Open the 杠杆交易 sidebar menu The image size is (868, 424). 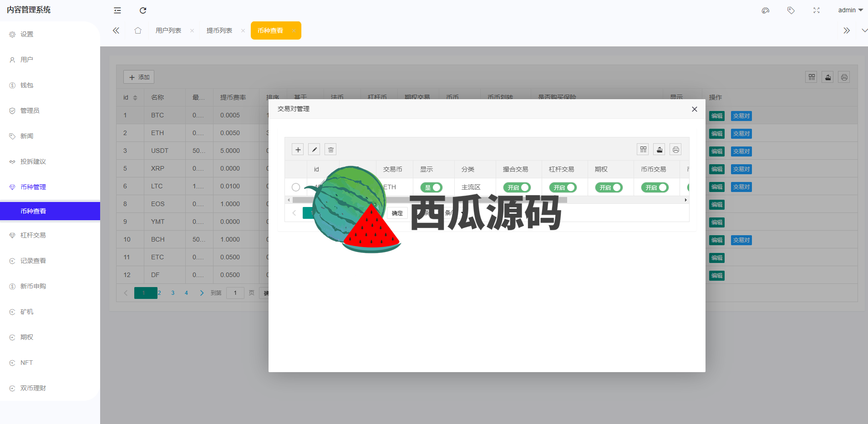click(50, 235)
